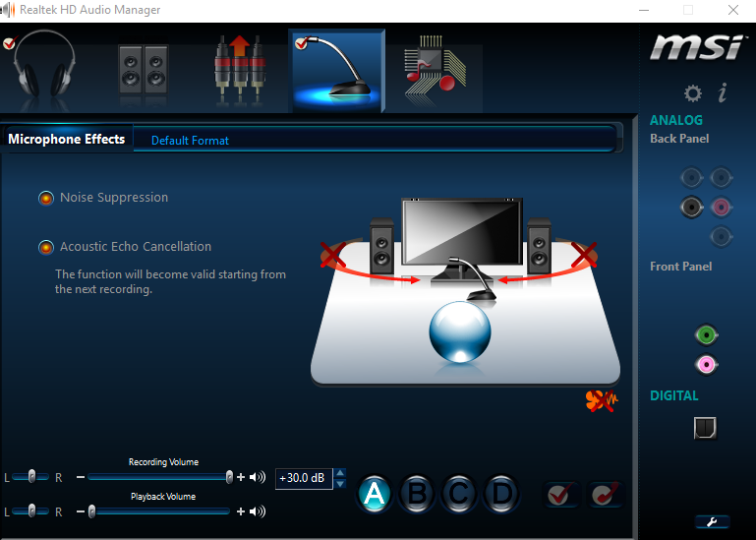The width and height of the screenshot is (756, 540).
Task: Adjust recording L/R balance slider
Action: point(31,477)
